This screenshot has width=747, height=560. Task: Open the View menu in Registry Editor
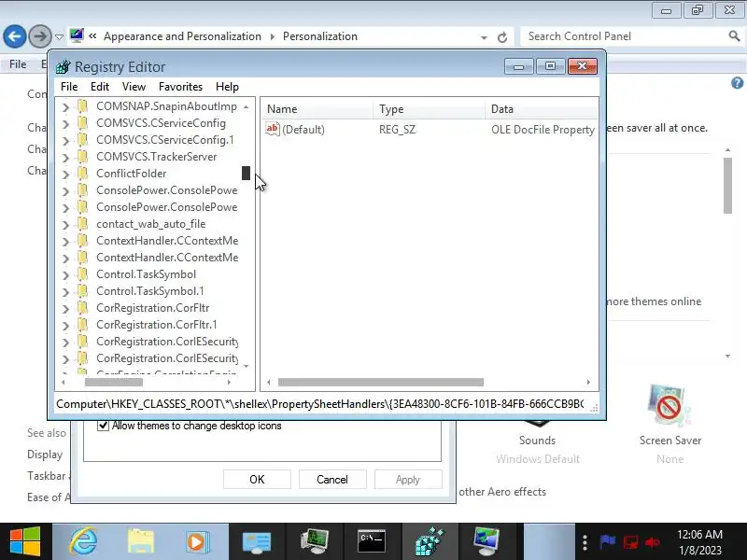coord(134,87)
